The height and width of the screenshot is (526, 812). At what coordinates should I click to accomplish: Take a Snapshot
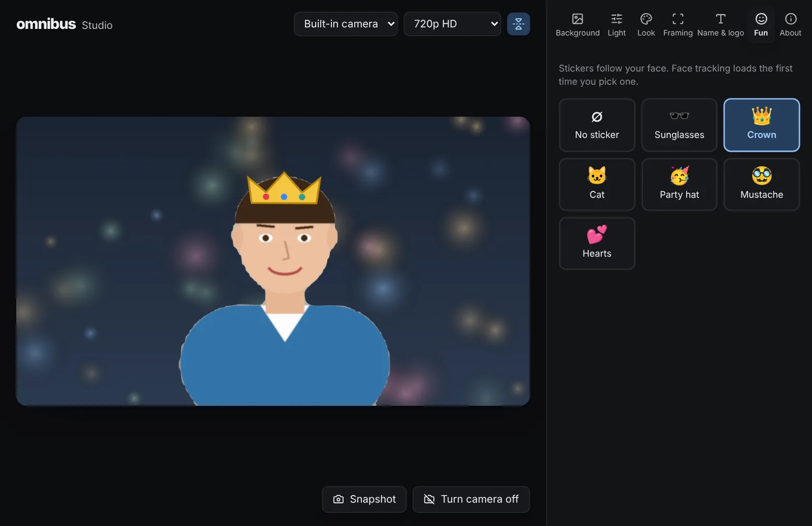364,500
